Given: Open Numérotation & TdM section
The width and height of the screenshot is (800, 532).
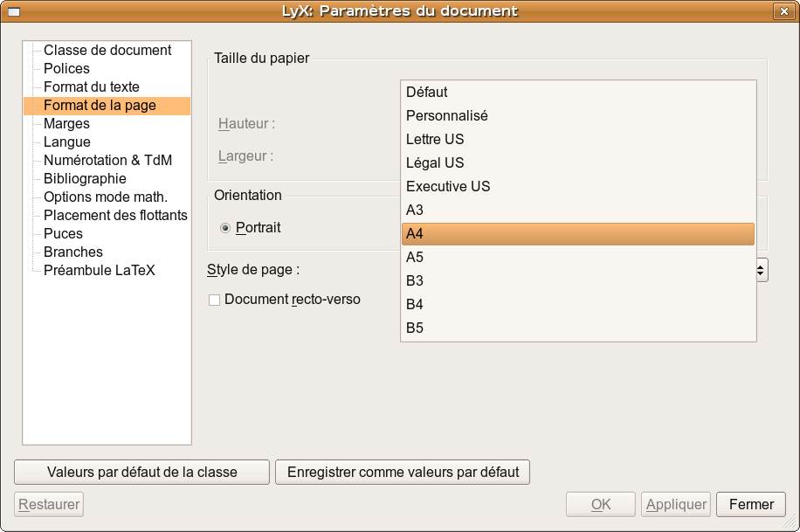Looking at the screenshot, I should (x=107, y=161).
